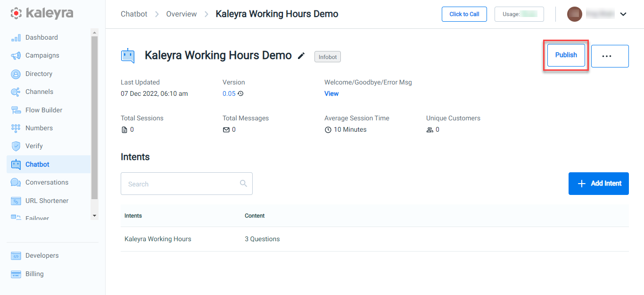Click the search magnifier icon
Viewport: 644px width, 295px height.
coord(243,184)
